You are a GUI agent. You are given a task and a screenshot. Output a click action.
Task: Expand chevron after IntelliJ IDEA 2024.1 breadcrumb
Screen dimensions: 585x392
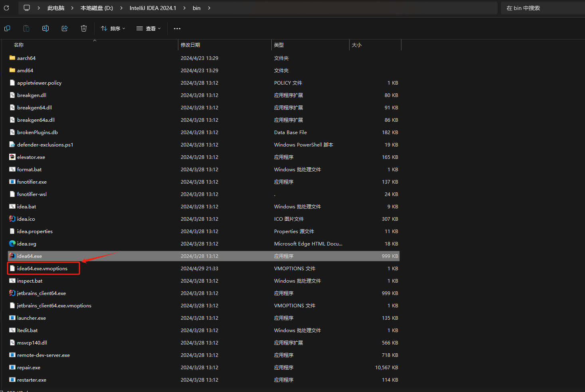coord(184,8)
